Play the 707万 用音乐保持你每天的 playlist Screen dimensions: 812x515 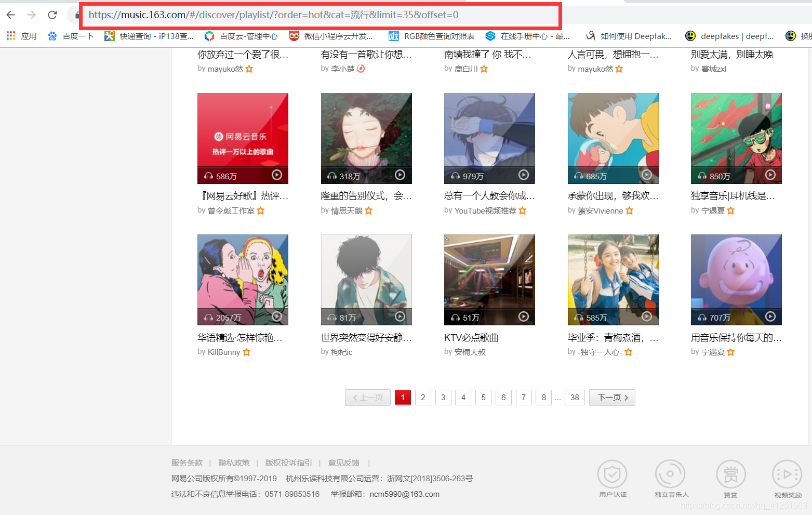770,316
